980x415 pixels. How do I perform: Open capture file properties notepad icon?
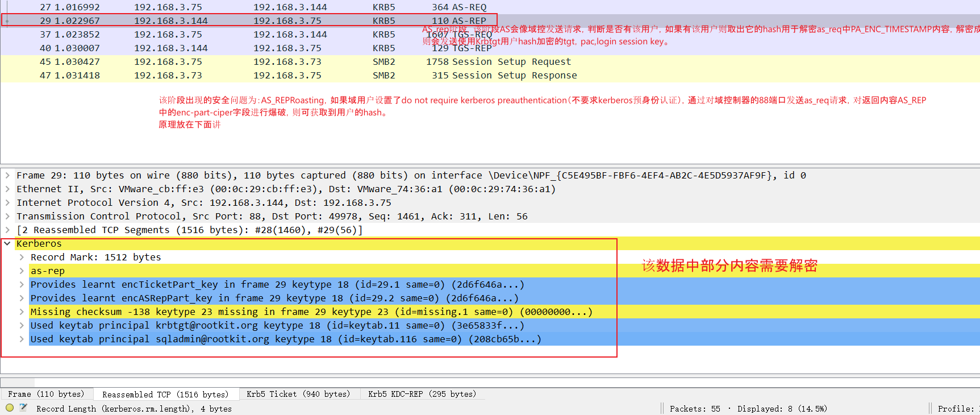23,408
